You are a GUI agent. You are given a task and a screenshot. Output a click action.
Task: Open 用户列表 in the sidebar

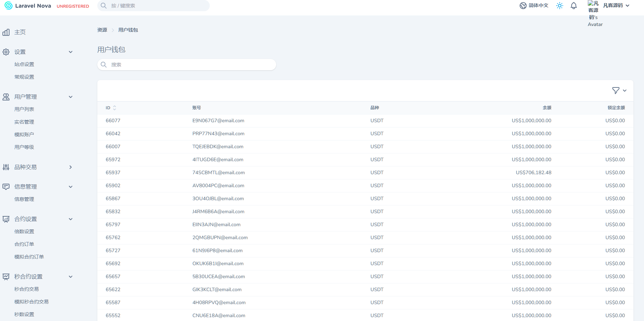tap(24, 109)
